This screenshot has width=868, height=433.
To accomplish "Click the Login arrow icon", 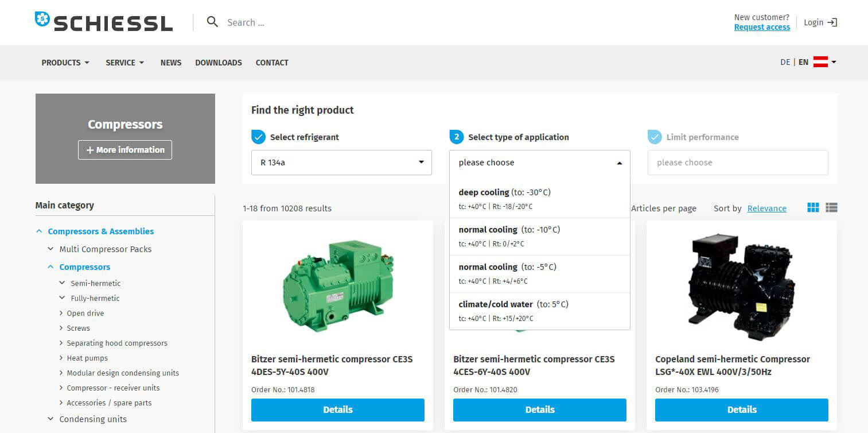I will click(x=832, y=22).
